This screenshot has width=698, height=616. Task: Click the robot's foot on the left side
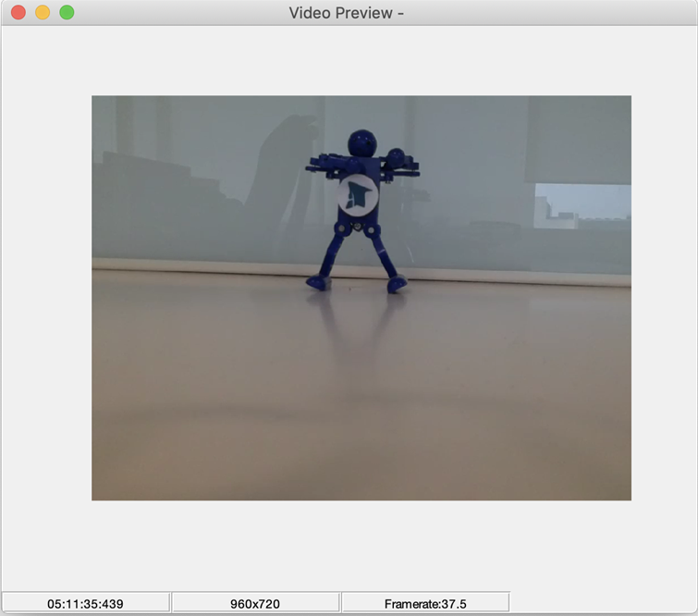[x=318, y=283]
